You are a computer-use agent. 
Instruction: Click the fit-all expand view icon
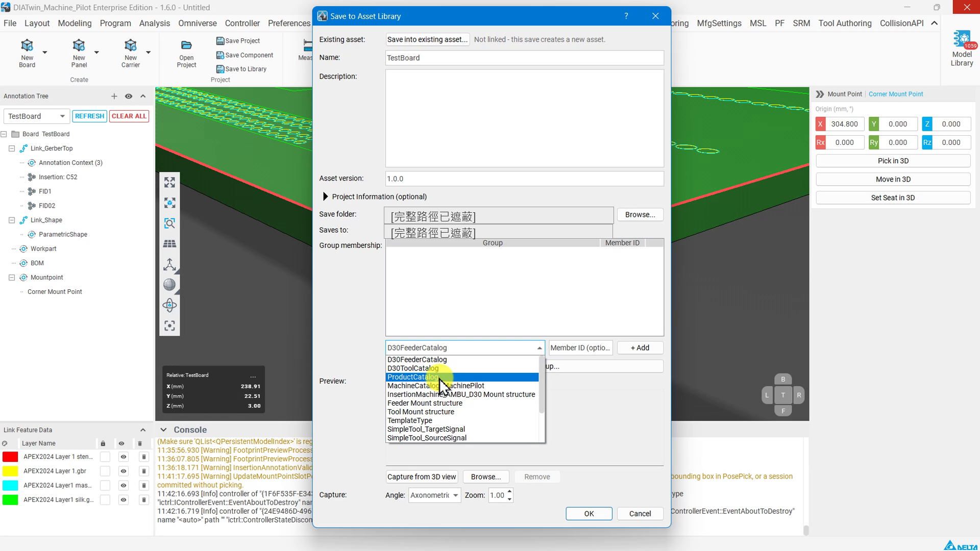coord(169,182)
